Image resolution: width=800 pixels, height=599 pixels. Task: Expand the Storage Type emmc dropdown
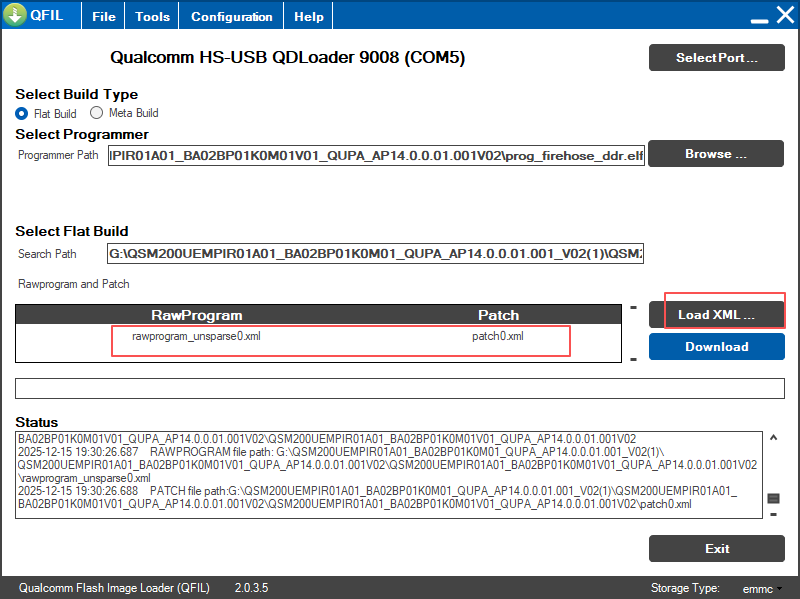[763, 588]
